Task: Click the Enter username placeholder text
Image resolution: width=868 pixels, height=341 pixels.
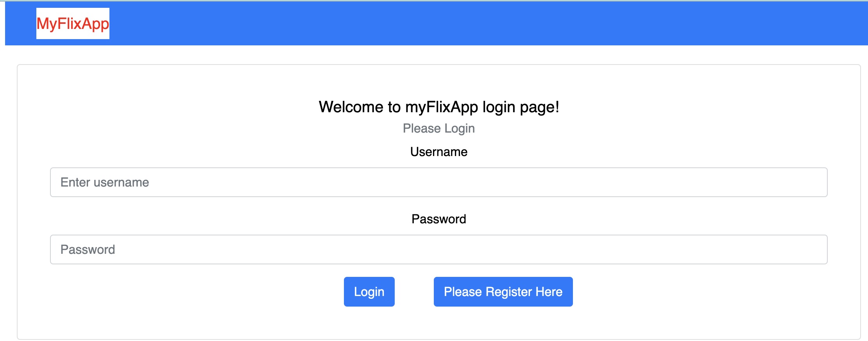Action: (105, 182)
